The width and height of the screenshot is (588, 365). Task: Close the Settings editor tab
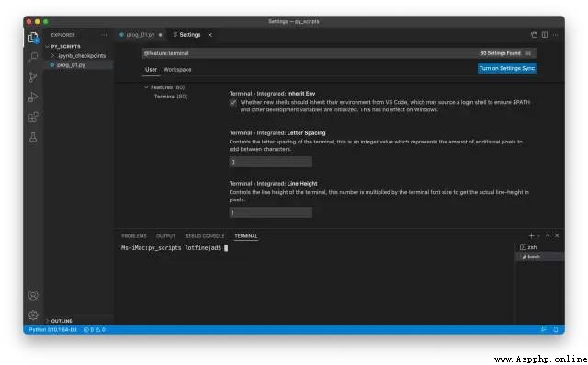[x=210, y=35]
